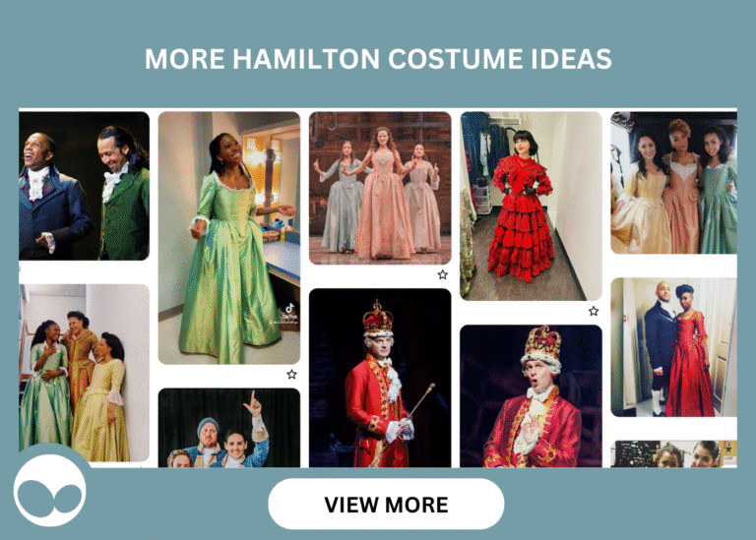Open the green satin gown photo
This screenshot has width=756, height=540.
click(x=229, y=238)
